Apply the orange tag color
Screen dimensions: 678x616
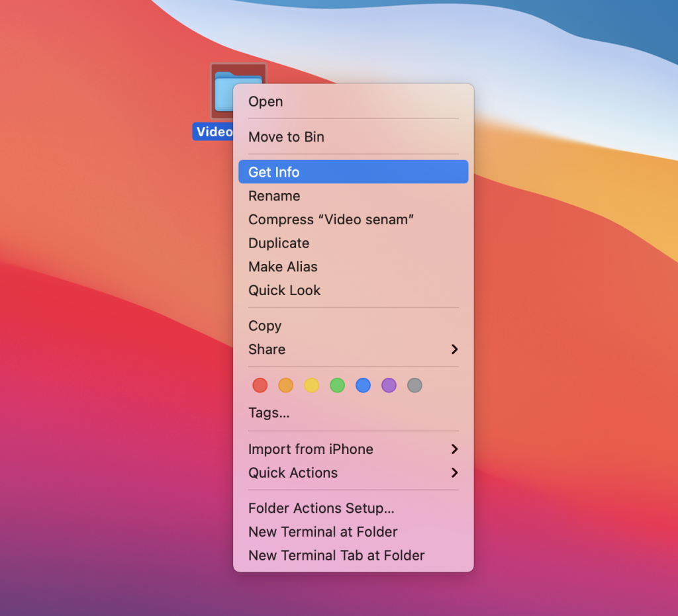[286, 385]
